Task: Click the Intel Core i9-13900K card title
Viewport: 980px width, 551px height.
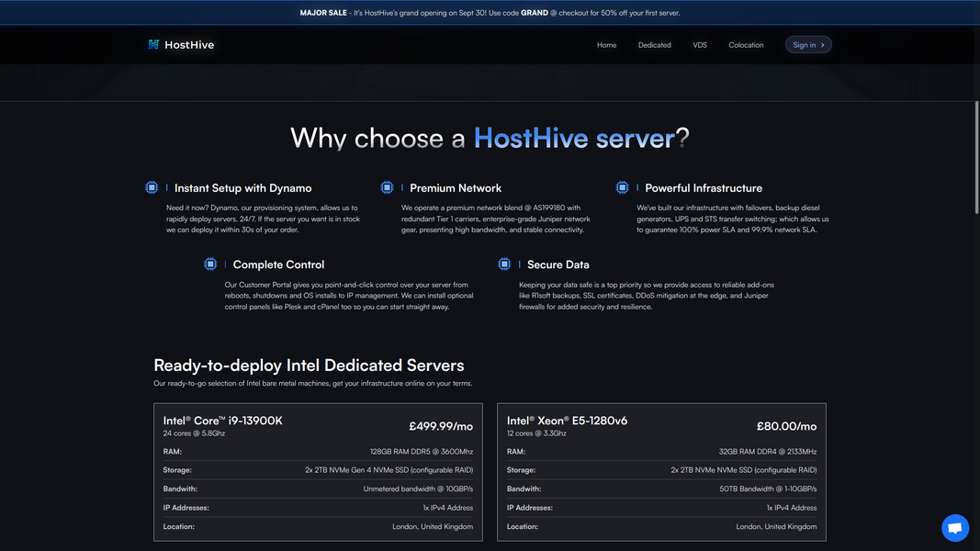Action: [222, 421]
